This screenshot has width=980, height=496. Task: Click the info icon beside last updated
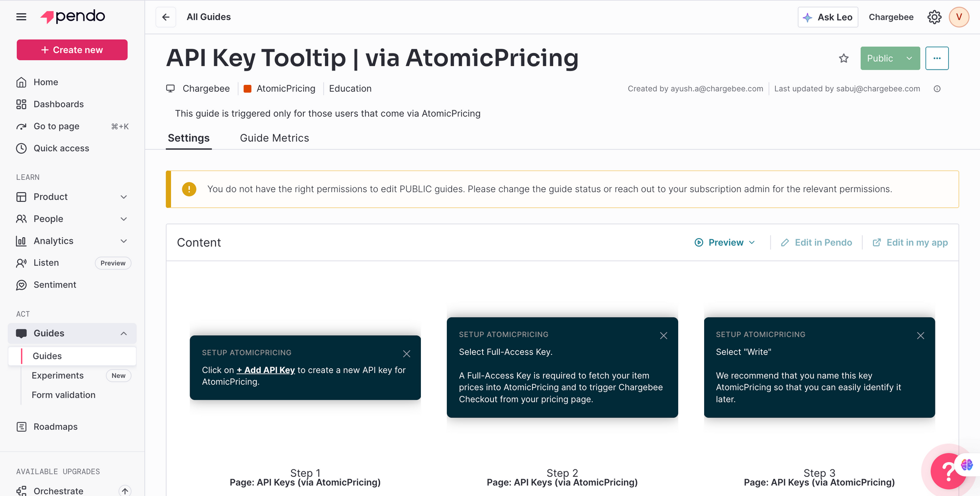(937, 89)
